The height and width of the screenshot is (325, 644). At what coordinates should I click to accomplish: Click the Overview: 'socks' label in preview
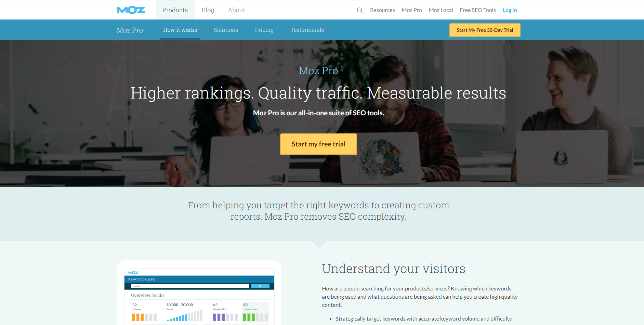(148, 295)
